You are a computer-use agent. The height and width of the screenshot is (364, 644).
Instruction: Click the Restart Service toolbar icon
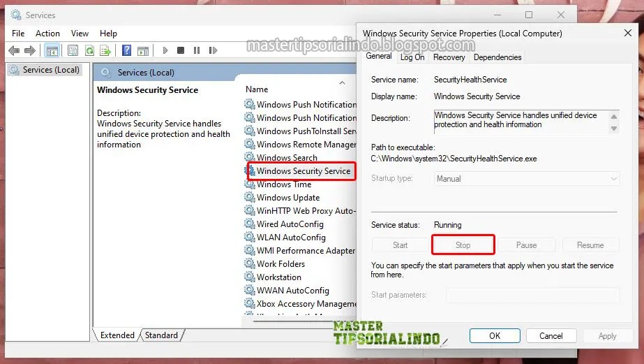pos(213,50)
